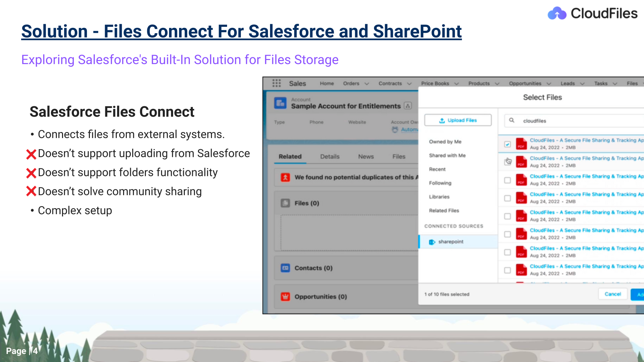
Task: Select the Shared with Me filter
Action: click(x=447, y=156)
